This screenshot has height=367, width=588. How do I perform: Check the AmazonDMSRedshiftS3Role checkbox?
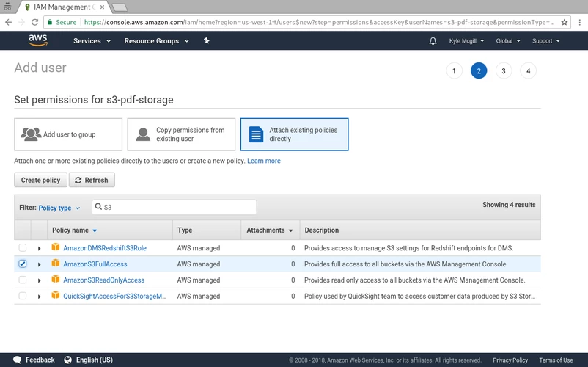pos(23,247)
